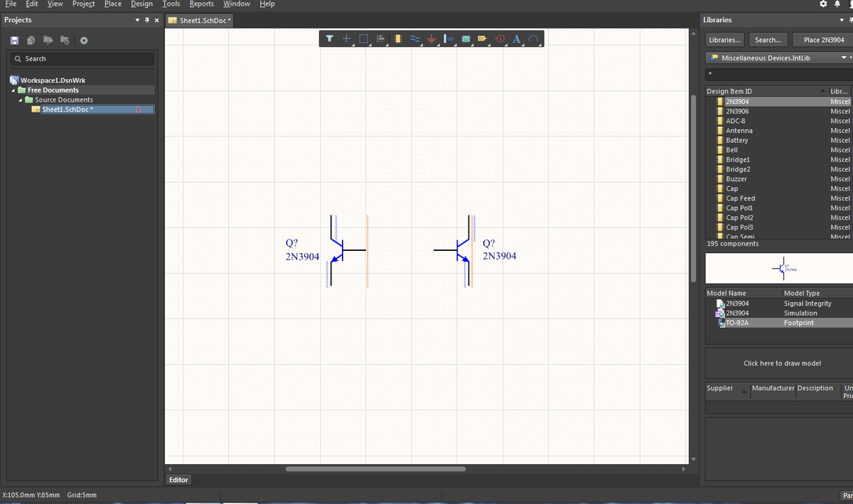Select the red info directive tool icon
853x504 pixels.
pos(500,38)
